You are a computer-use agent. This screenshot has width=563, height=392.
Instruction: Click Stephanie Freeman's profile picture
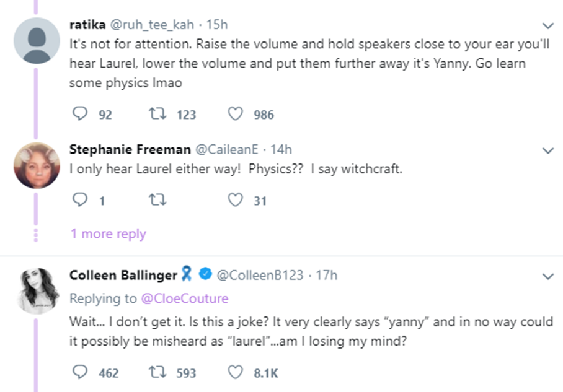37,165
